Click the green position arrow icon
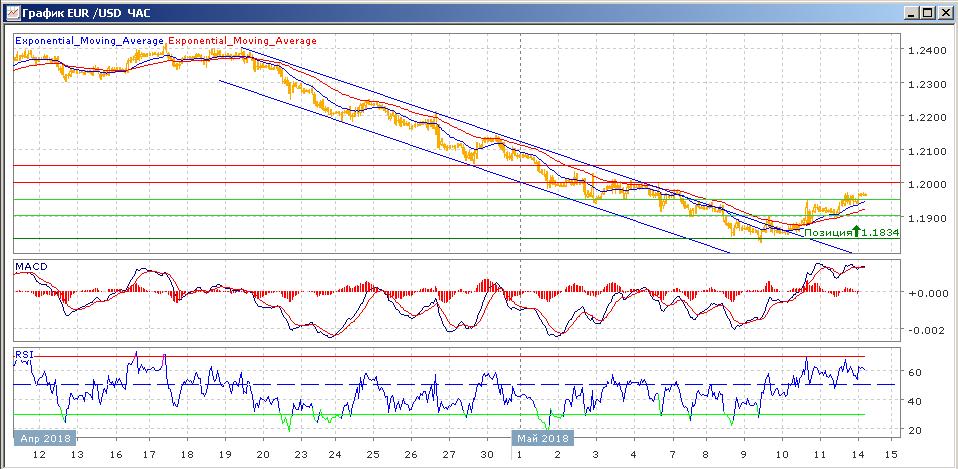 point(857,231)
